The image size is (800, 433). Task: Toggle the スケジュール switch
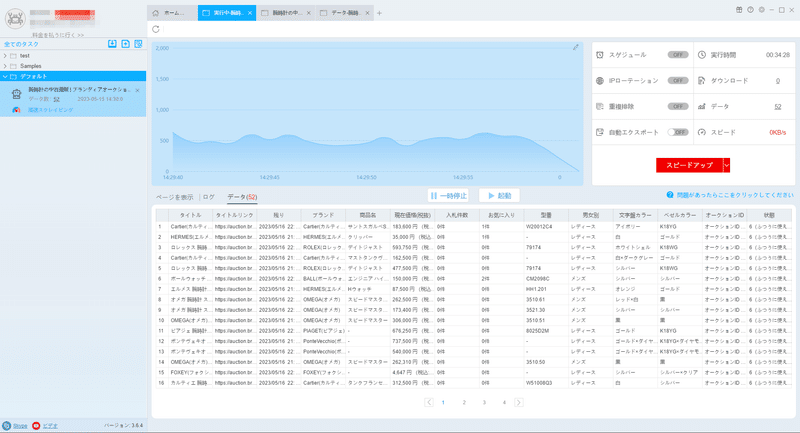point(678,55)
